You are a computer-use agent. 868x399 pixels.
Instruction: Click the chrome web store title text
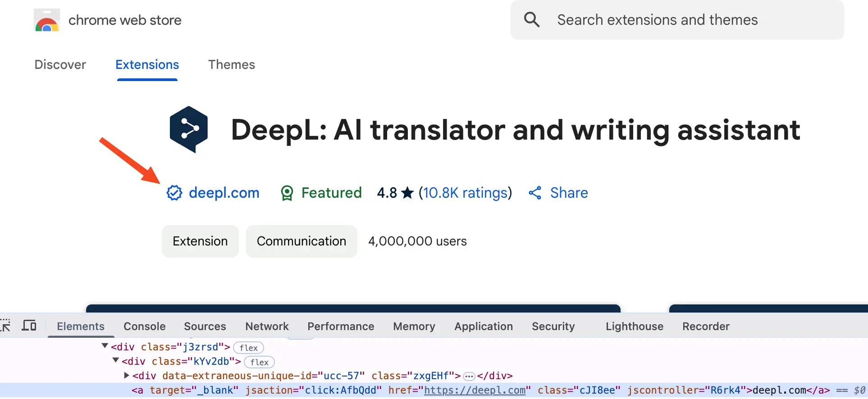(x=125, y=20)
